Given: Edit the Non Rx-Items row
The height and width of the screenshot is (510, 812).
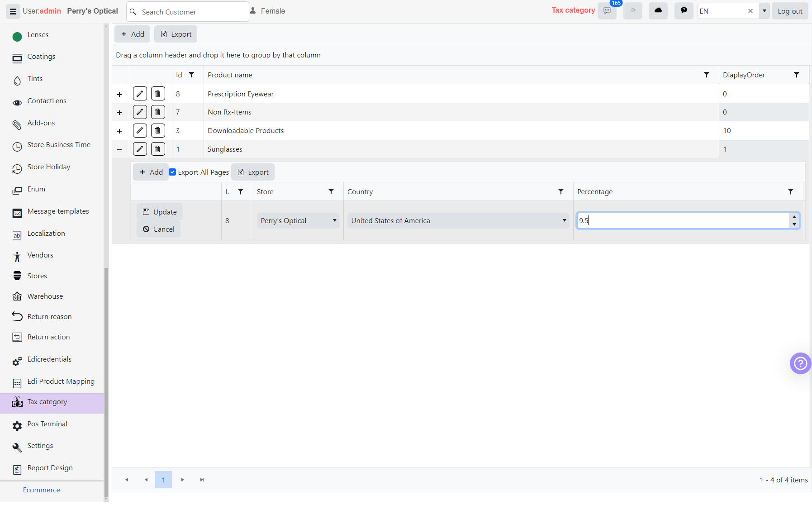Looking at the screenshot, I should [x=140, y=112].
